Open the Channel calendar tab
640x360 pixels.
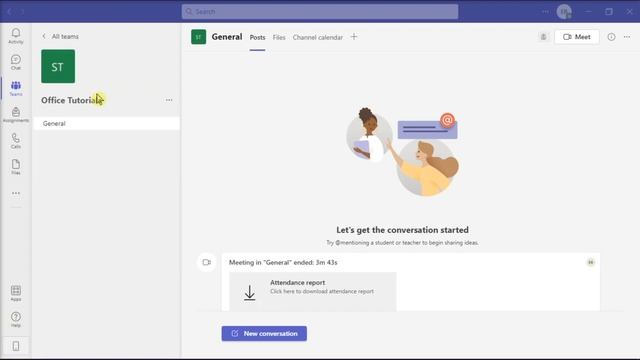(x=318, y=37)
